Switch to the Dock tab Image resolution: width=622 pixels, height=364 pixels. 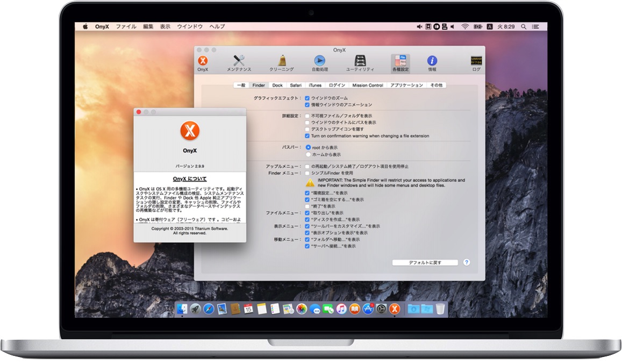pos(277,85)
